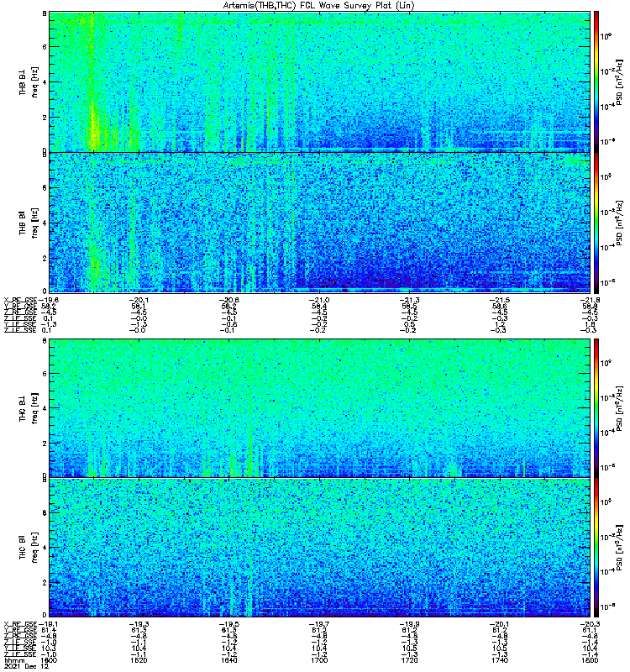The image size is (630, 672).
Task: Click the THC X_RE_GSE value '-20.3'
Action: click(x=590, y=624)
